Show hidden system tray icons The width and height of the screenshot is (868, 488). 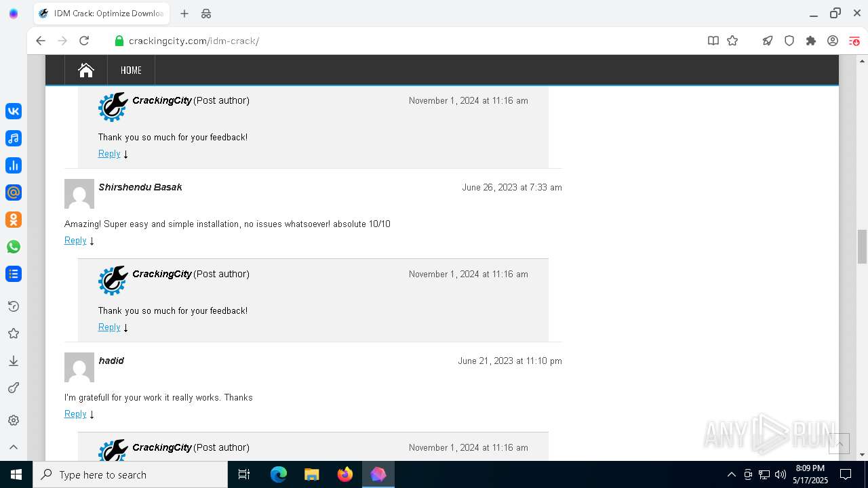(731, 474)
